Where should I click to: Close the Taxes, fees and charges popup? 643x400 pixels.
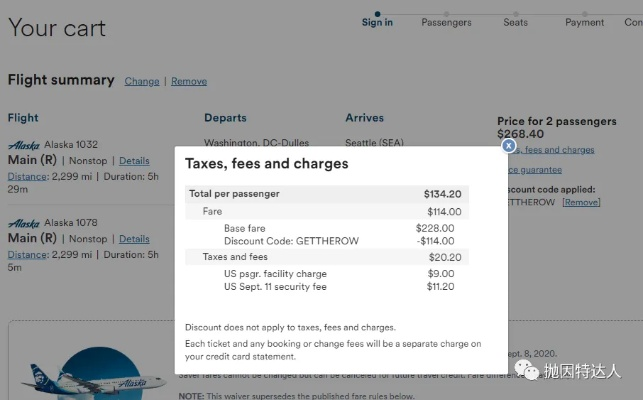pos(508,145)
